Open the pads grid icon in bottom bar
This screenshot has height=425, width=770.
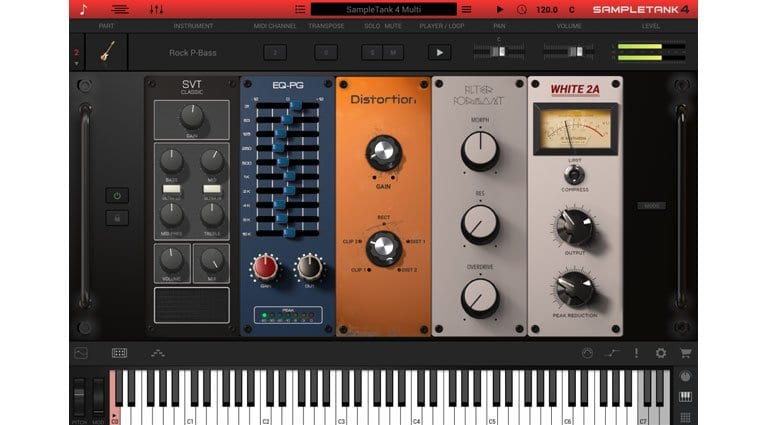click(119, 353)
